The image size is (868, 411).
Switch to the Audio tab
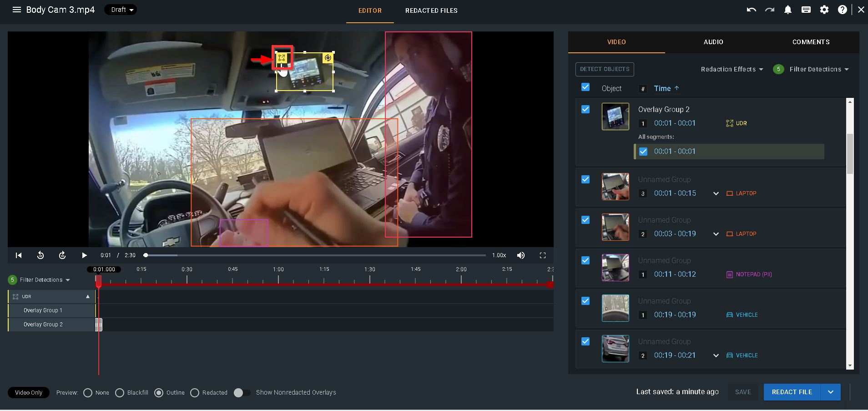click(x=713, y=42)
